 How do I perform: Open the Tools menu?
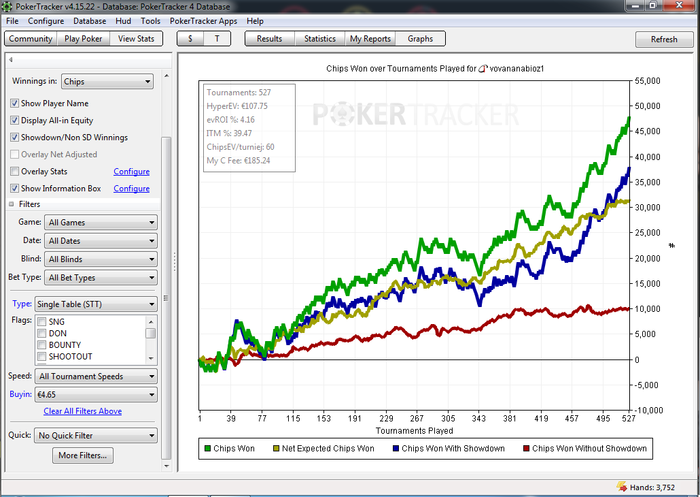150,21
